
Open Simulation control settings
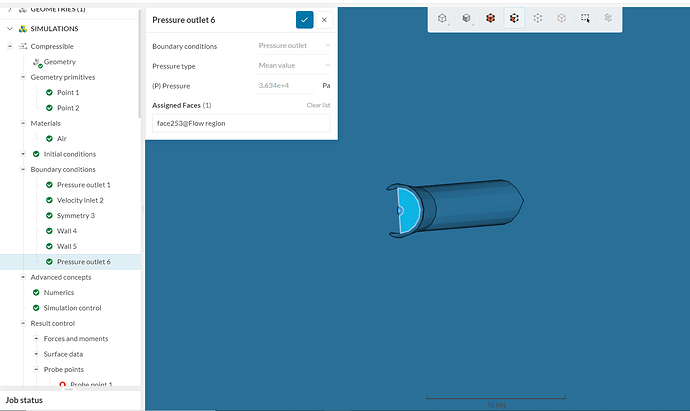coord(73,308)
